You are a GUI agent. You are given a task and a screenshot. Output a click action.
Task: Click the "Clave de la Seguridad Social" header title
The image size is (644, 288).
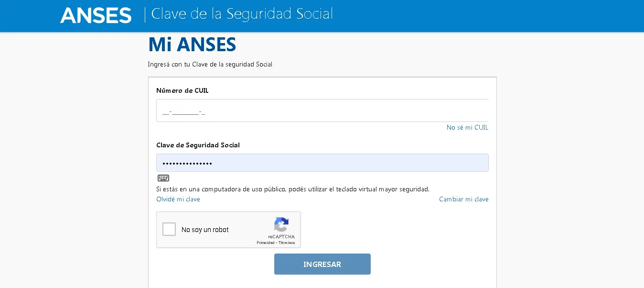click(x=242, y=14)
